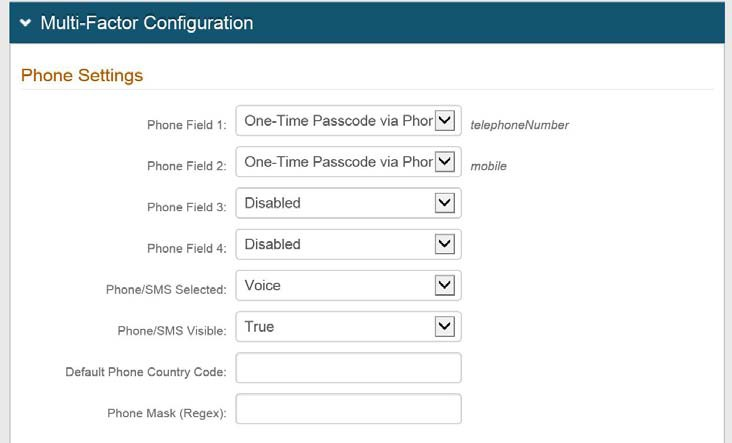This screenshot has height=443, width=732.
Task: Click the arrow icon on Phone/SMS Visible
Action: click(446, 327)
